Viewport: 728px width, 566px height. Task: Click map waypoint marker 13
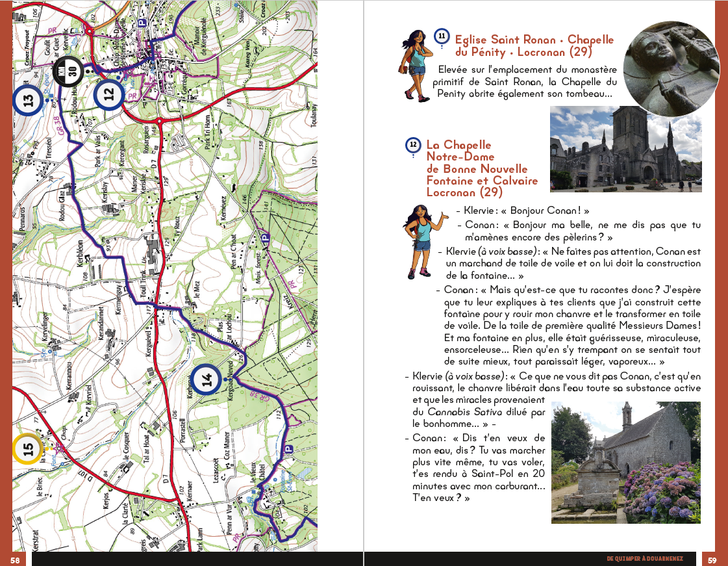tap(28, 99)
